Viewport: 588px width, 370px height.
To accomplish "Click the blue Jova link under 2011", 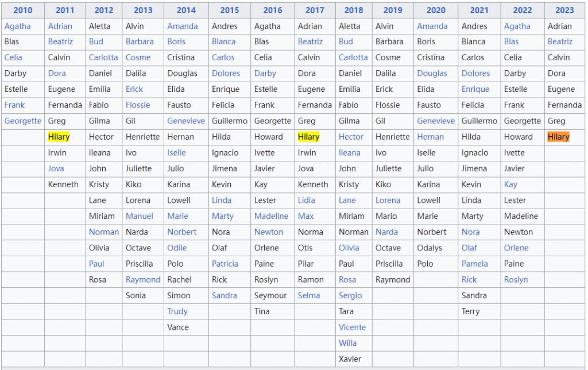I will (x=56, y=168).
